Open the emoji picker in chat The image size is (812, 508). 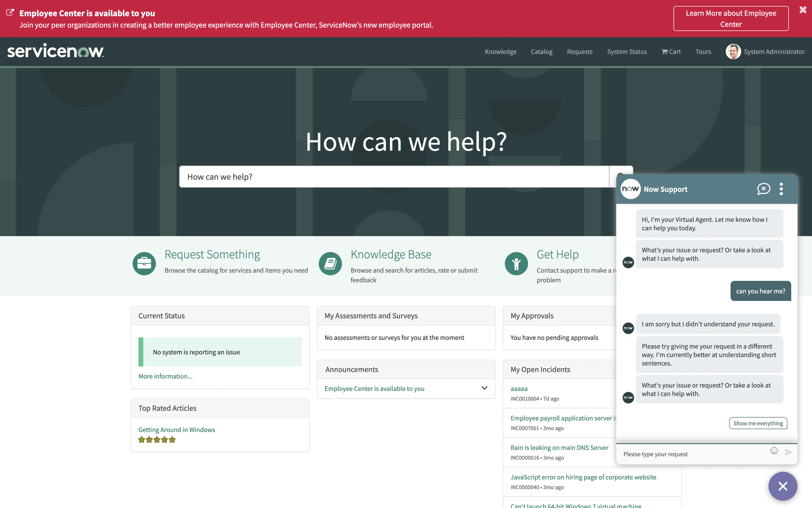point(774,451)
